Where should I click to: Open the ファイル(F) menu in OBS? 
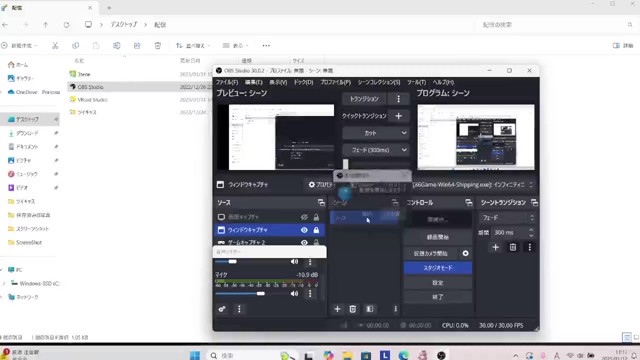click(x=227, y=82)
